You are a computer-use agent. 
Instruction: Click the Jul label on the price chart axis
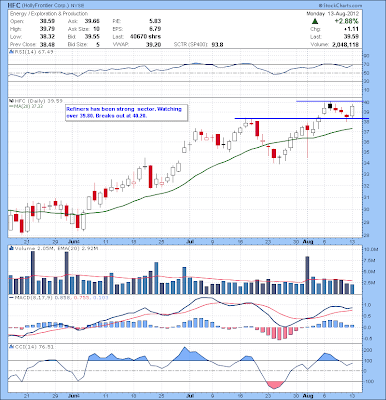point(190,241)
